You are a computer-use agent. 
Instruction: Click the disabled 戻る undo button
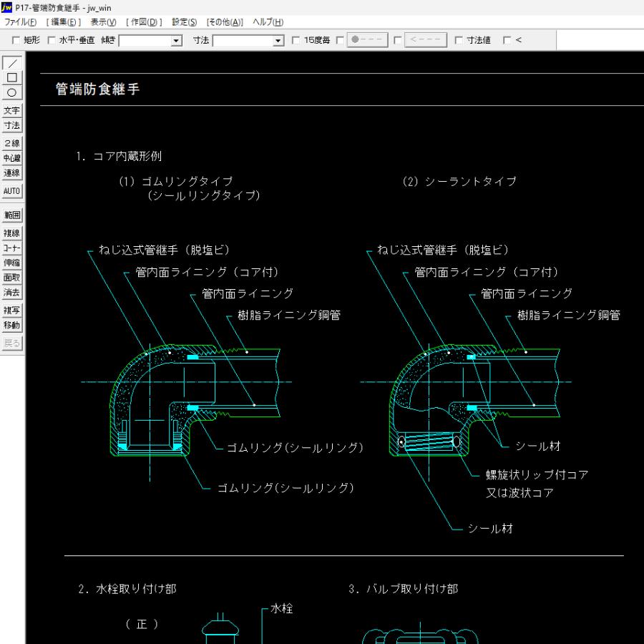(12, 343)
